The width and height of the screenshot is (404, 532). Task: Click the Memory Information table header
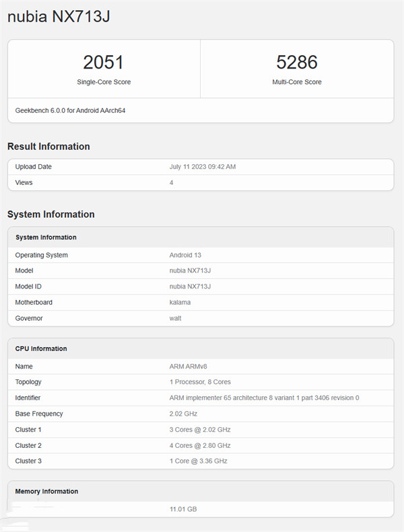tap(46, 491)
